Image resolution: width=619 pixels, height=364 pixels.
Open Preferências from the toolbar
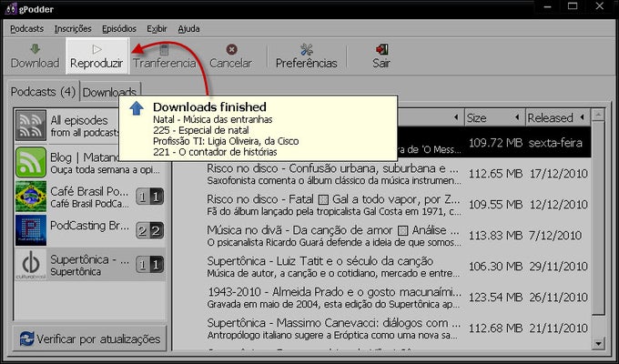[x=307, y=56]
